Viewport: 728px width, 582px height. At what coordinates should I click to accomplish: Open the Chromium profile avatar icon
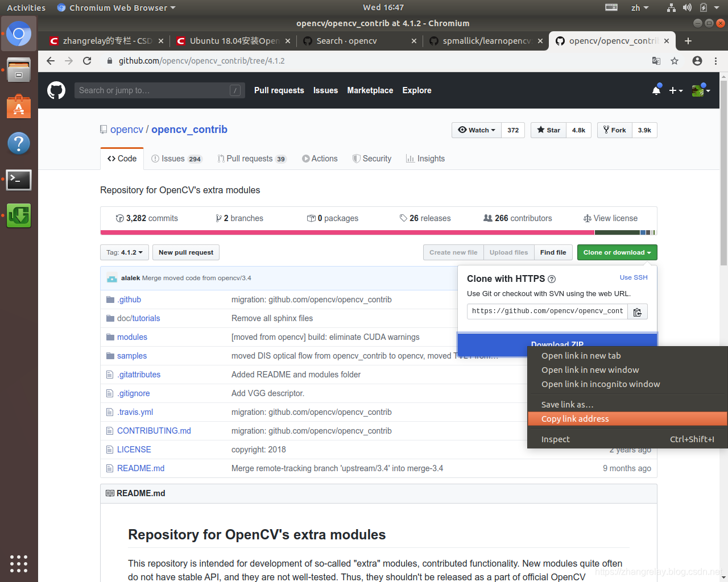point(697,61)
